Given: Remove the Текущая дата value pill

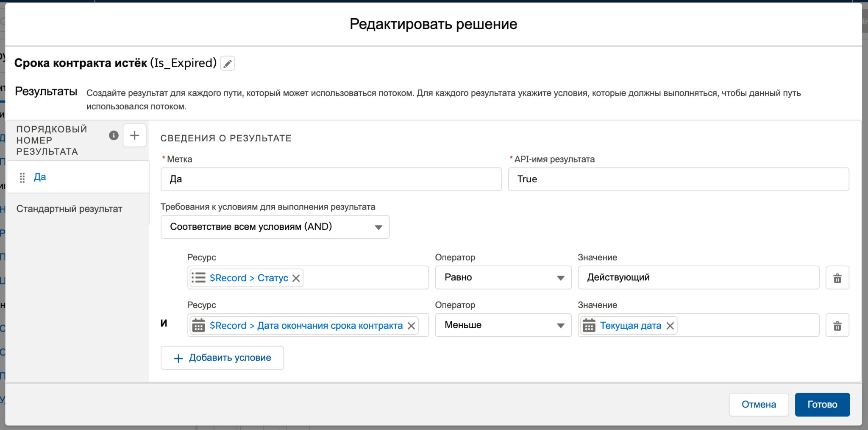Looking at the screenshot, I should point(670,326).
